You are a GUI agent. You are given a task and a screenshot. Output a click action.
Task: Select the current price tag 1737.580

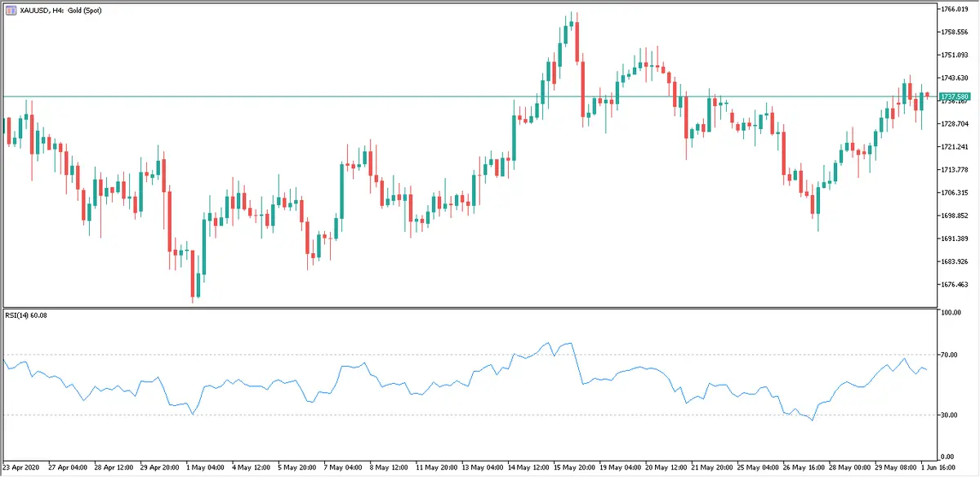pyautogui.click(x=955, y=96)
